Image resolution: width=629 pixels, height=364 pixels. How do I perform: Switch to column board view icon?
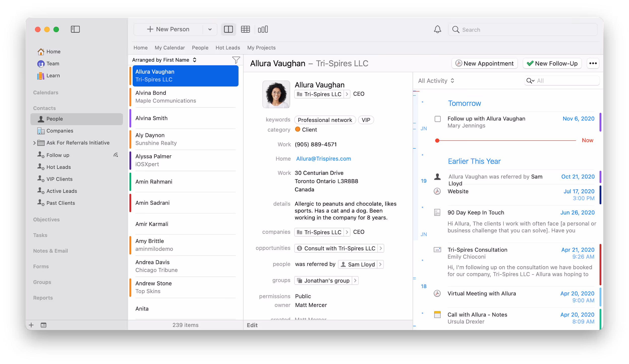click(x=263, y=29)
